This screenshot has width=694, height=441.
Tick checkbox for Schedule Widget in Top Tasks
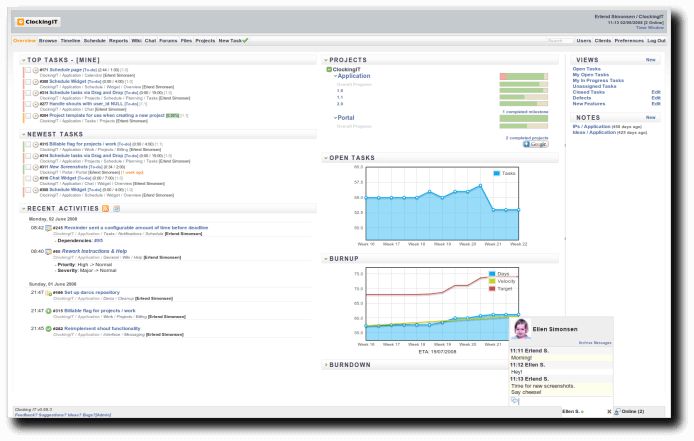click(27, 82)
